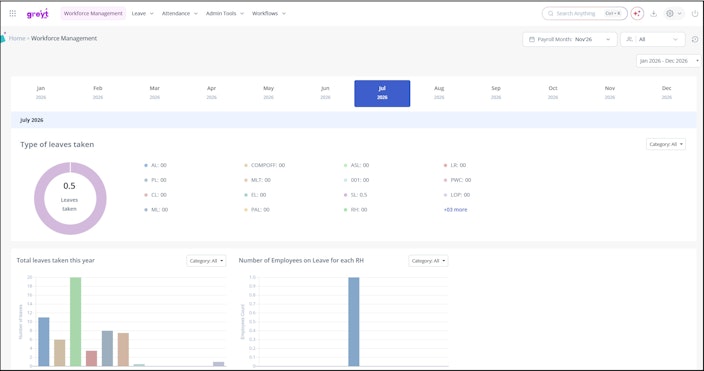Click the download icon in top bar
Viewport: 704px width, 371px height.
654,13
